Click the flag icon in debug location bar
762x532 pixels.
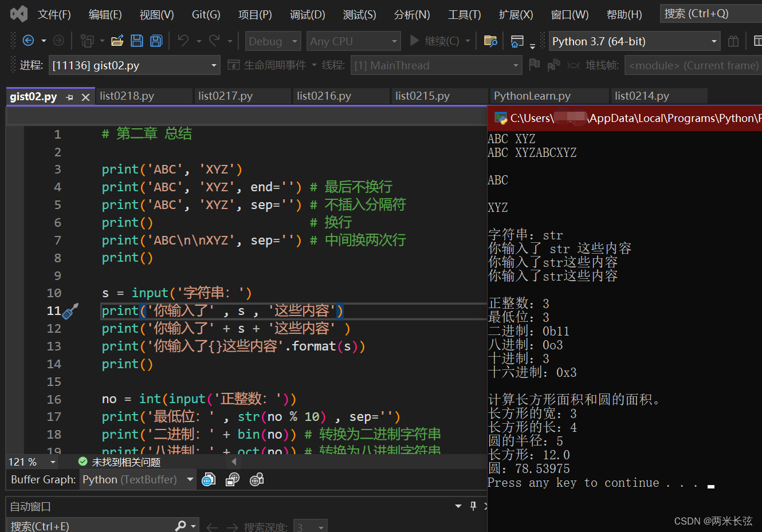pyautogui.click(x=535, y=65)
